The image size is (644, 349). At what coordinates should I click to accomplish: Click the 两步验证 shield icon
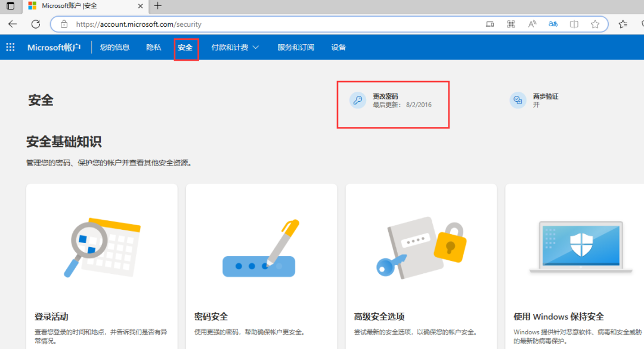coord(518,100)
